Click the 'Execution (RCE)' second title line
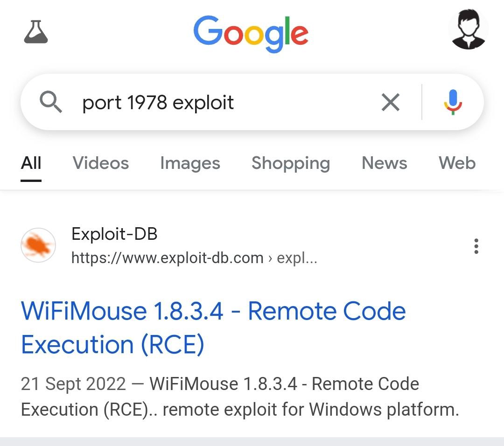 point(112,344)
